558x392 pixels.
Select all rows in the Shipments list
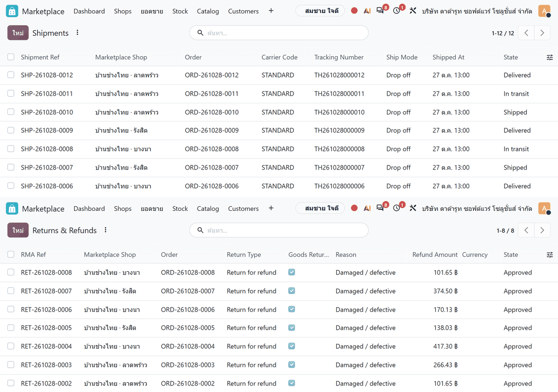(x=11, y=57)
